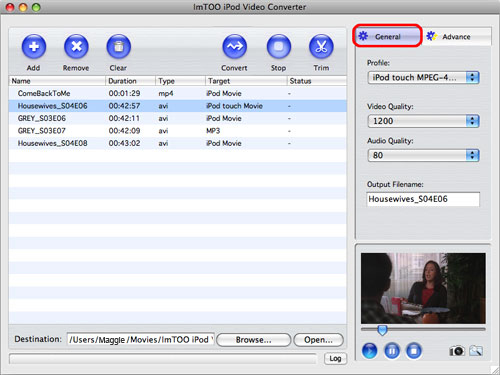Switch to the Advance tab

[456, 36]
